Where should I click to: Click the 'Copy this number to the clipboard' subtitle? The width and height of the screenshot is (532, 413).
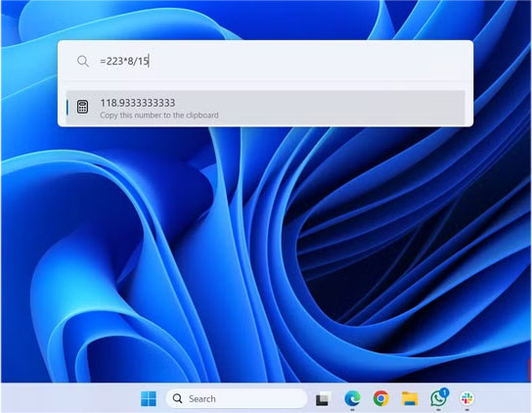click(x=159, y=115)
